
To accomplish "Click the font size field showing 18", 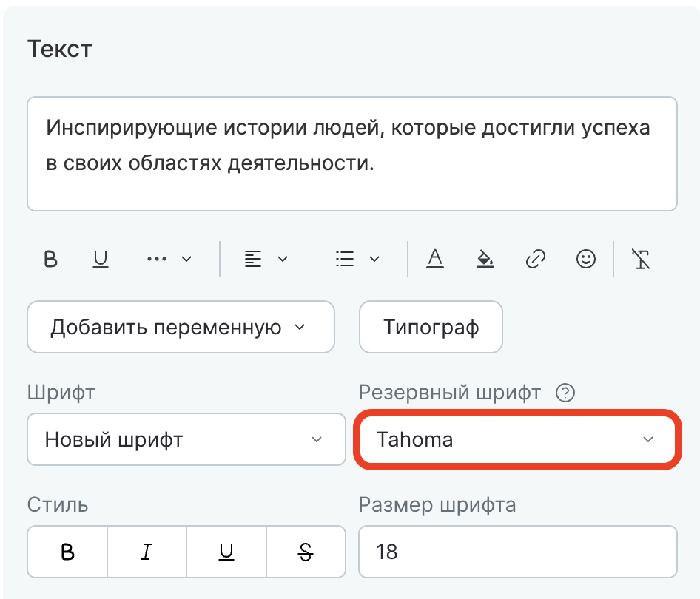I will click(517, 551).
